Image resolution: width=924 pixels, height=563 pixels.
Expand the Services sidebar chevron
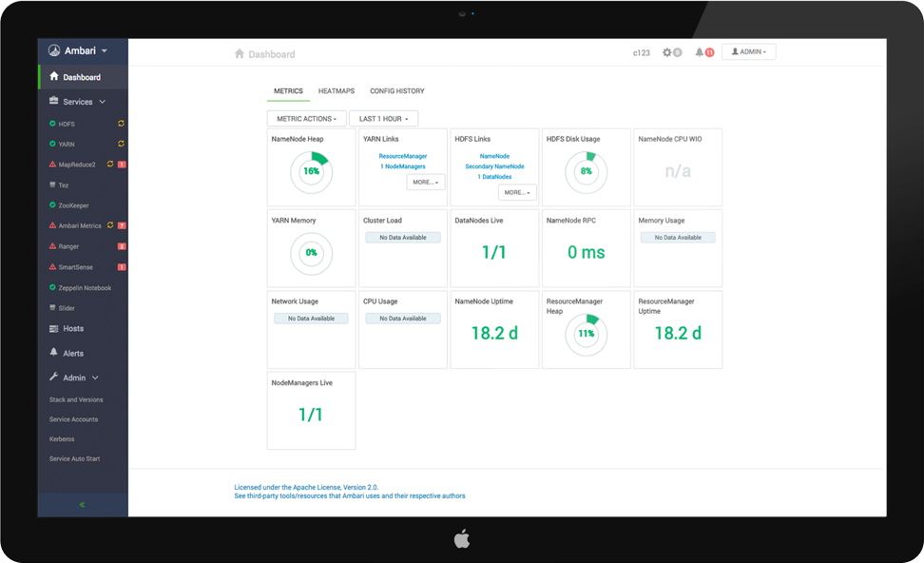(x=103, y=102)
